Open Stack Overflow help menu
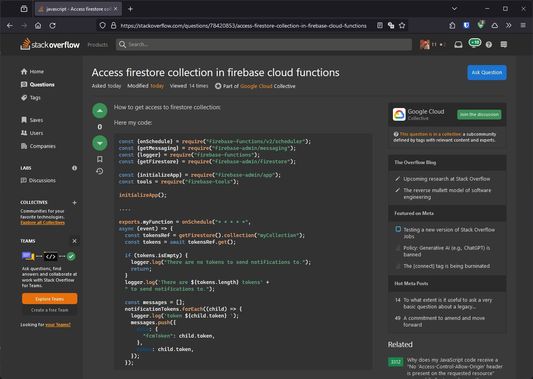Screen dimensions: 533x379 point(489,45)
